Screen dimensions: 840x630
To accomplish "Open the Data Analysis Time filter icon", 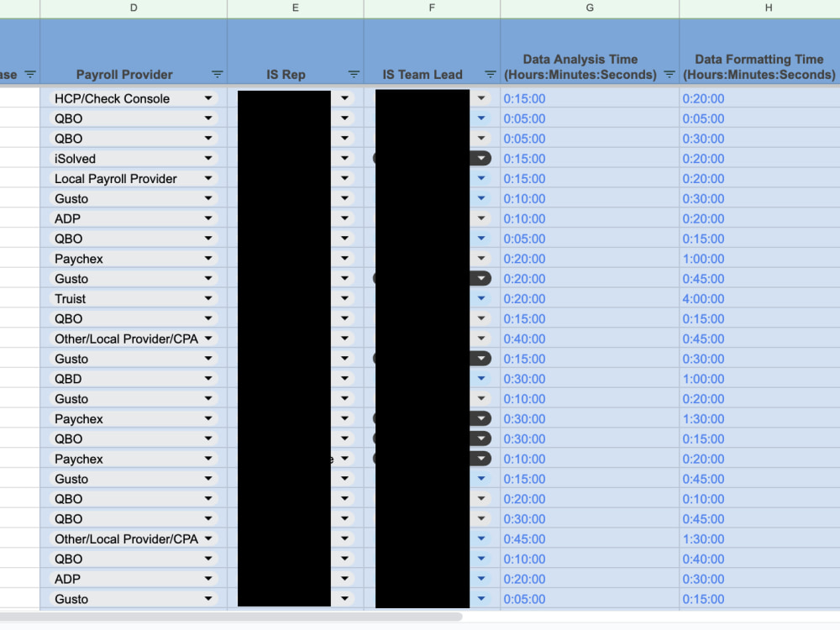I will point(669,75).
